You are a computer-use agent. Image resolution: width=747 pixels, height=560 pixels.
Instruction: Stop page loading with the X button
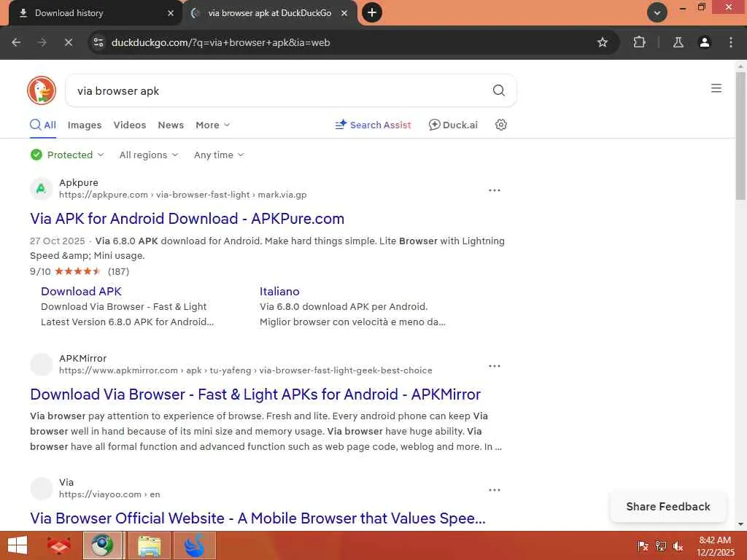(x=69, y=42)
